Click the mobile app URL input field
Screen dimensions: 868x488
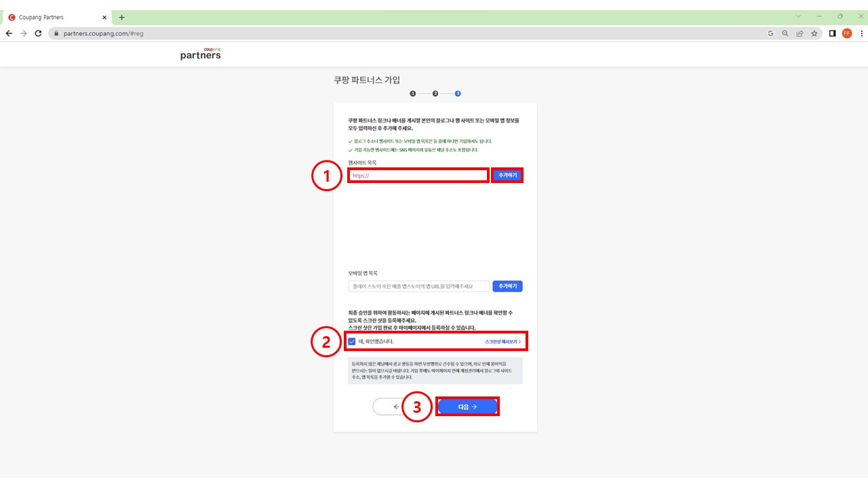418,287
